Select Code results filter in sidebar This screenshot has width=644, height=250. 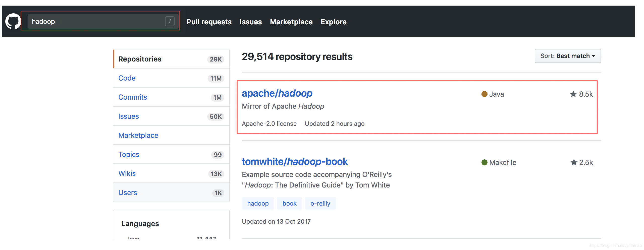(x=171, y=78)
